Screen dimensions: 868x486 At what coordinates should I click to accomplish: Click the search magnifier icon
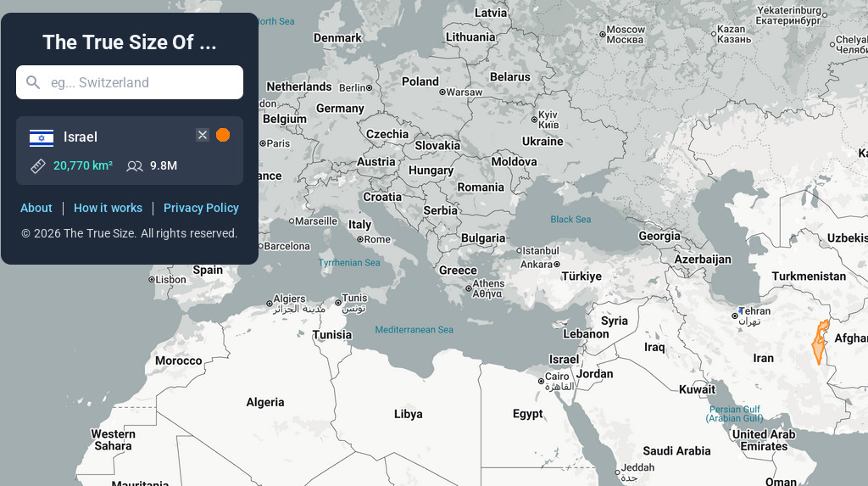tap(33, 82)
